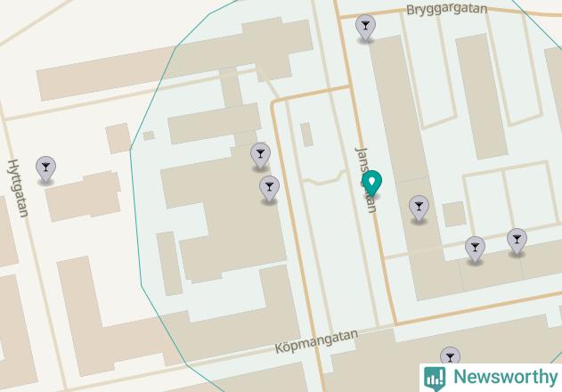Select the cocktail marker nearest Hyttgatan
The image size is (562, 392).
click(x=45, y=169)
